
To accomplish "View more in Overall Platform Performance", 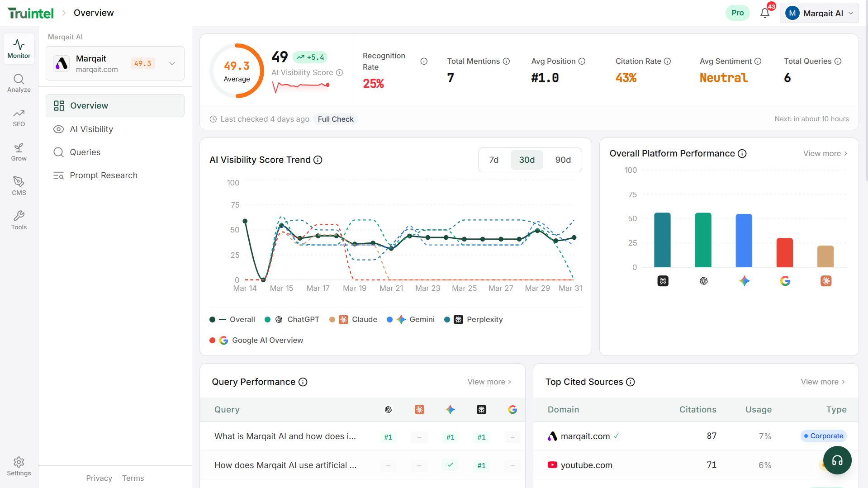I will (x=825, y=154).
